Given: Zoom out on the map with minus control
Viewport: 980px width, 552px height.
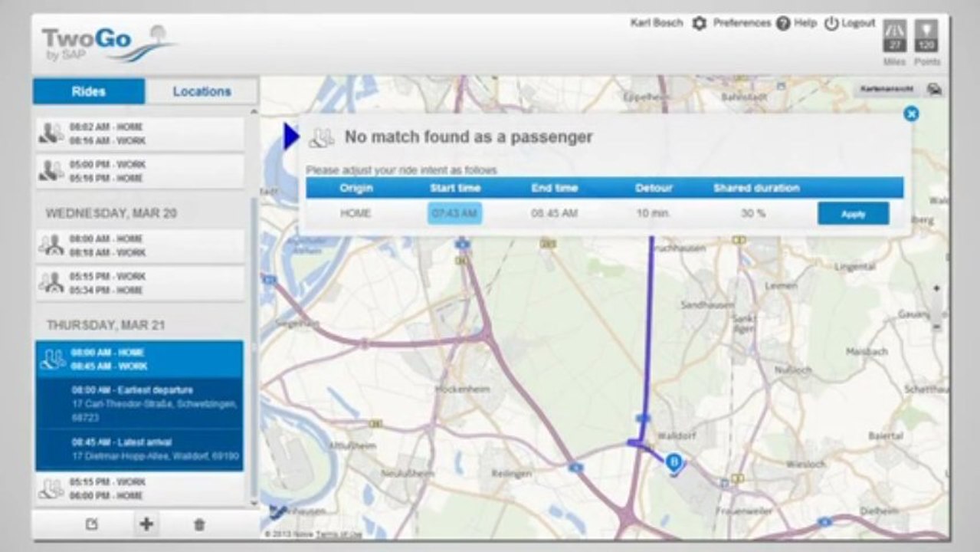Looking at the screenshot, I should 936,327.
